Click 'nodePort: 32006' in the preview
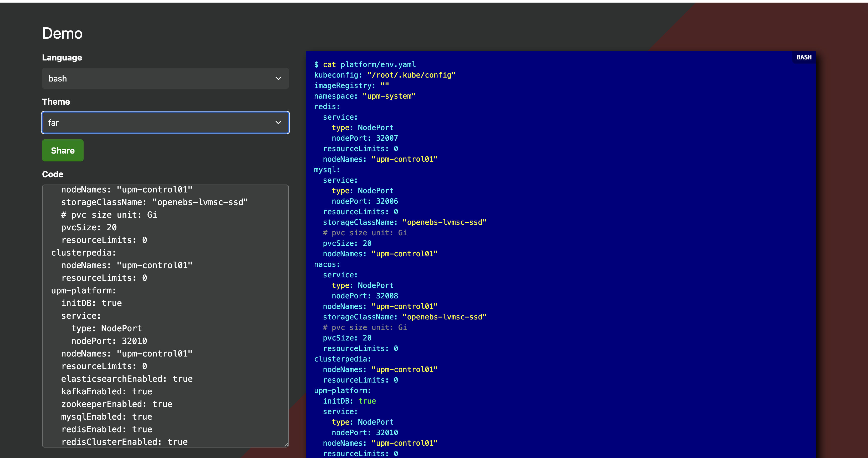Screen dimensions: 868x458 tap(365, 201)
